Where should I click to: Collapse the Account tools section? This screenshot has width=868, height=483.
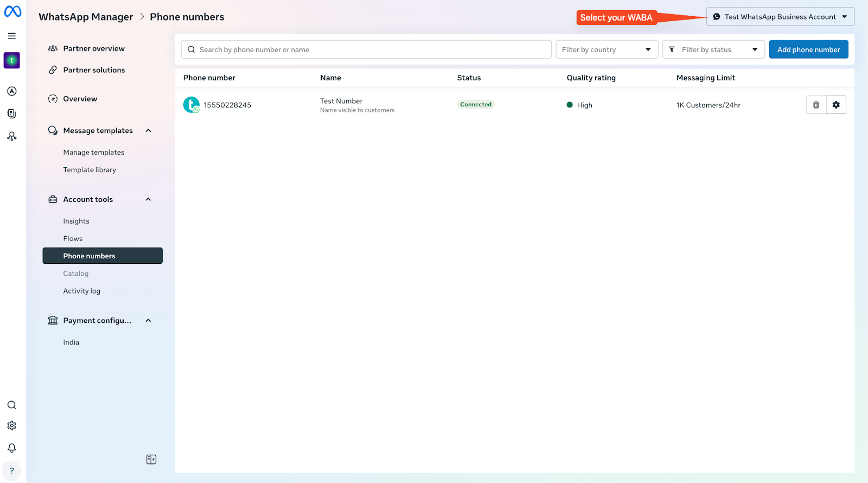click(148, 200)
